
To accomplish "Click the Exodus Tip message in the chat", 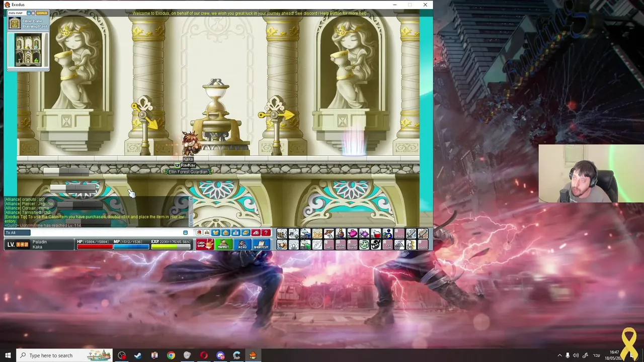I will 95,219.
